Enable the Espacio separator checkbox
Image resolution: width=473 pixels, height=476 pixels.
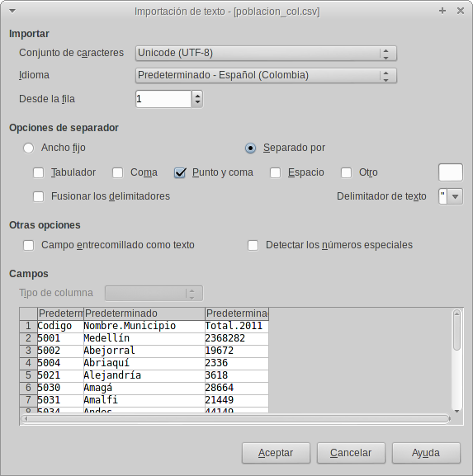275,172
